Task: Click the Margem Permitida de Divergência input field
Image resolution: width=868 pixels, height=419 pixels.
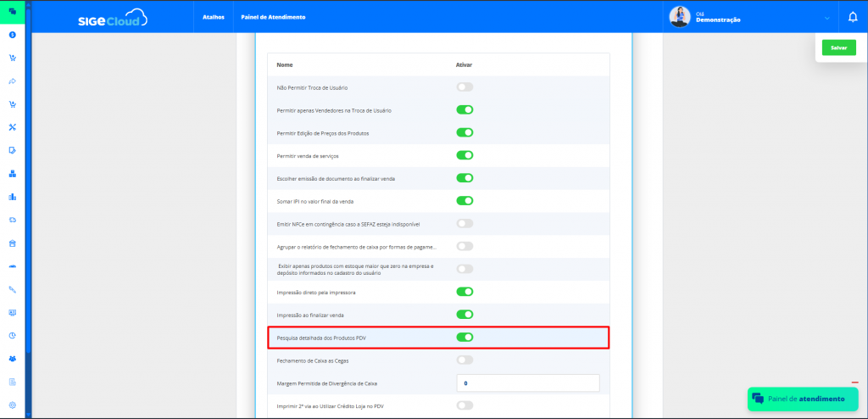Action: (x=527, y=383)
